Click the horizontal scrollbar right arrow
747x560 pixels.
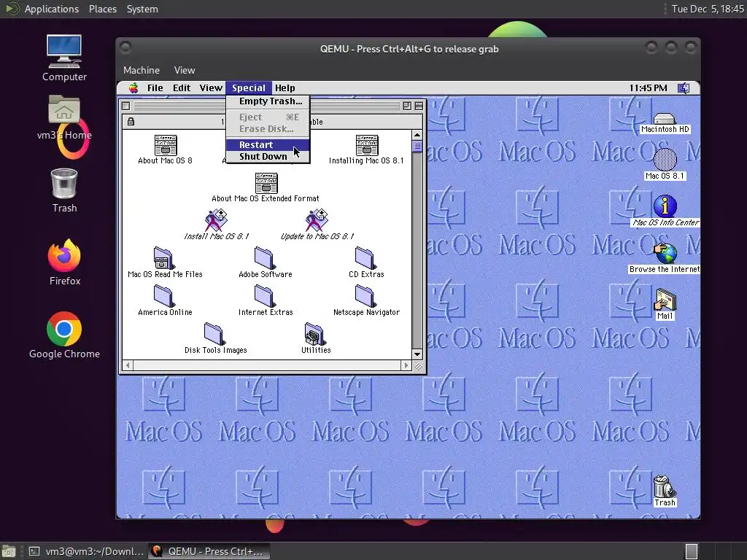[406, 365]
